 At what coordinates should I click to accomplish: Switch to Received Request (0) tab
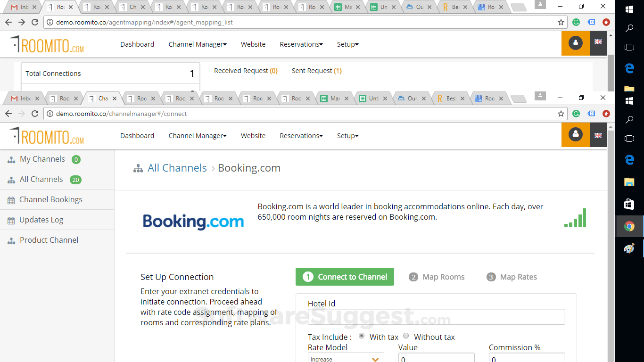tap(246, 71)
